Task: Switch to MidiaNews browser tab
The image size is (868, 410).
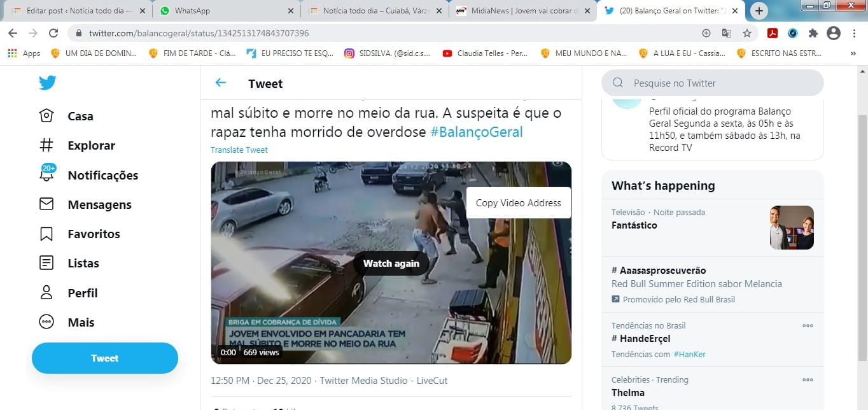Action: coord(523,11)
